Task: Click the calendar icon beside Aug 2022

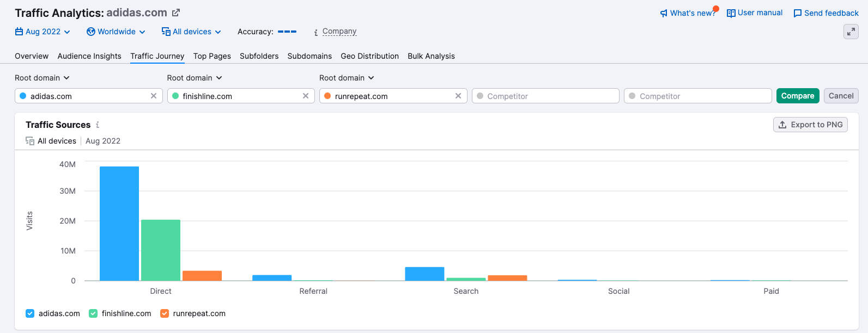Action: [x=19, y=32]
